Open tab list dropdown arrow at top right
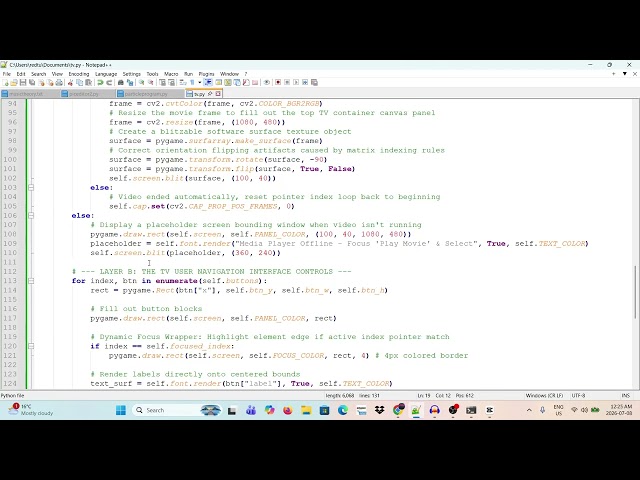The image size is (640, 480). point(624,74)
